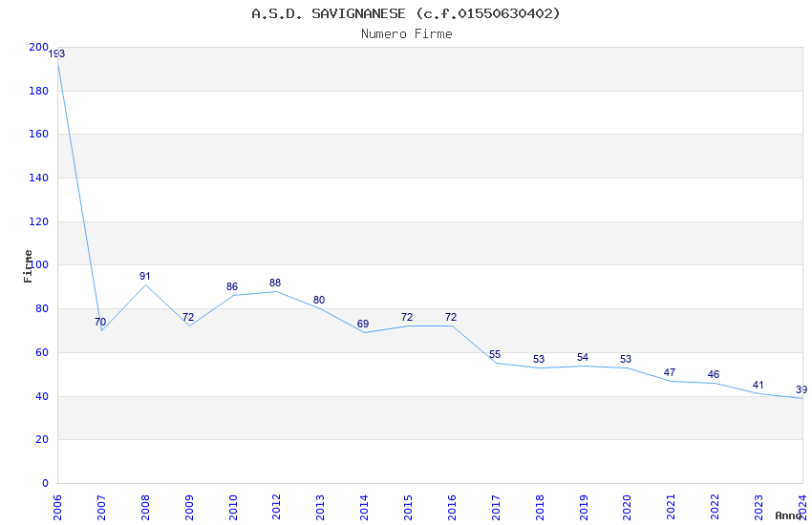Click the 2010 year label on x-axis

pyautogui.click(x=233, y=508)
